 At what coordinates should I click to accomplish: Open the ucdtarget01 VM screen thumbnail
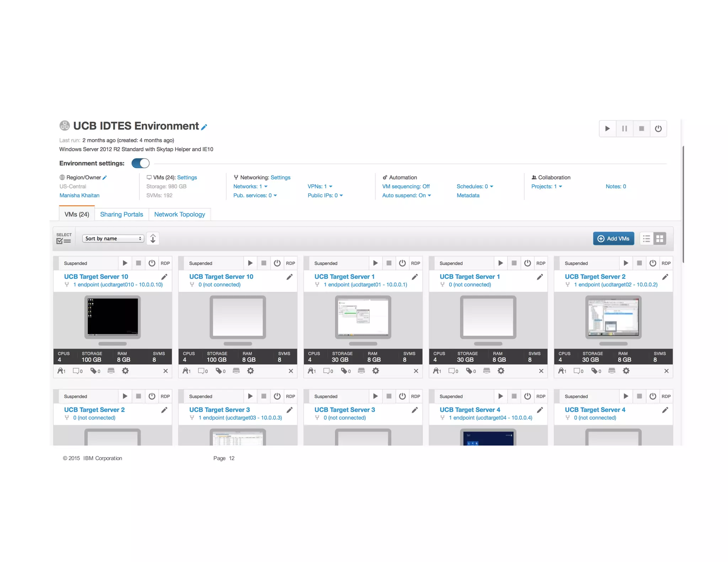pos(363,317)
